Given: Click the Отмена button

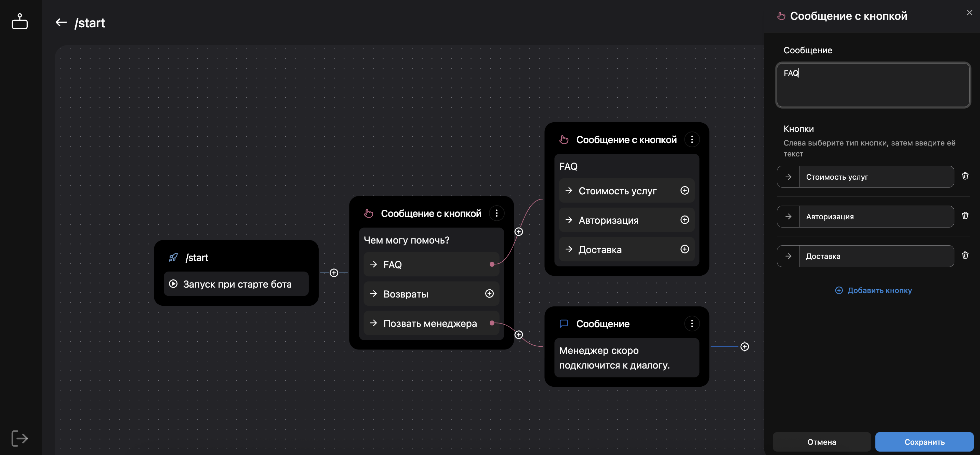Looking at the screenshot, I should 821,442.
